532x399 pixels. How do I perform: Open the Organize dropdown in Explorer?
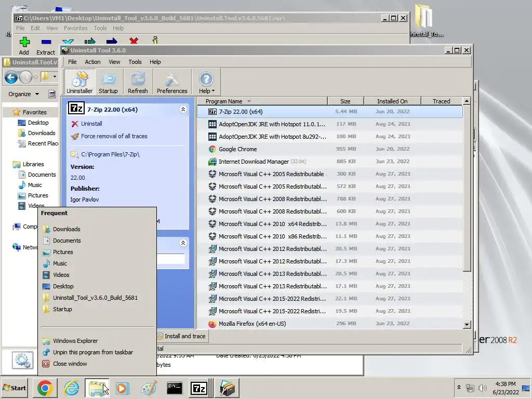23,94
